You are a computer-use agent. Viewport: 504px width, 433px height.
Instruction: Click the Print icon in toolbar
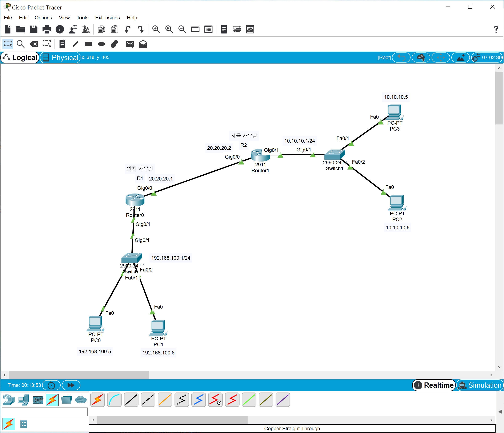[47, 29]
